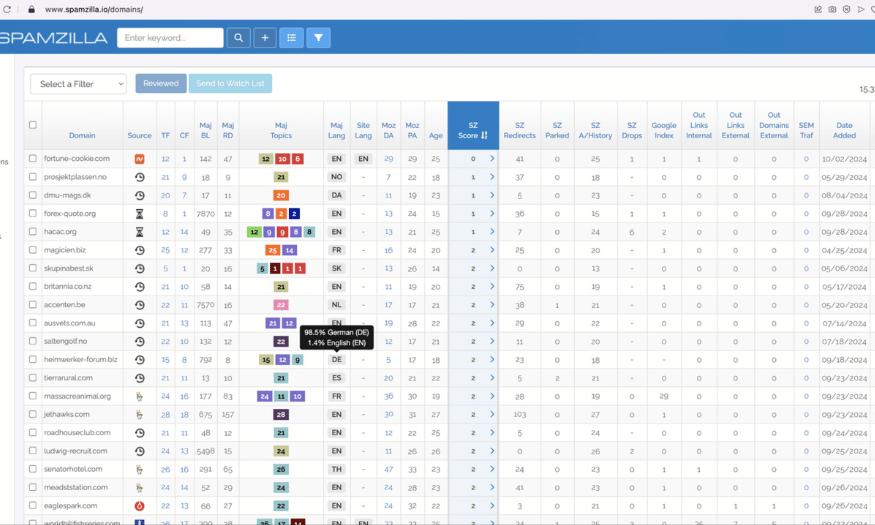Click the orange 20 topic badge for dmu-mags.dk
The image size is (875, 525).
[281, 196]
